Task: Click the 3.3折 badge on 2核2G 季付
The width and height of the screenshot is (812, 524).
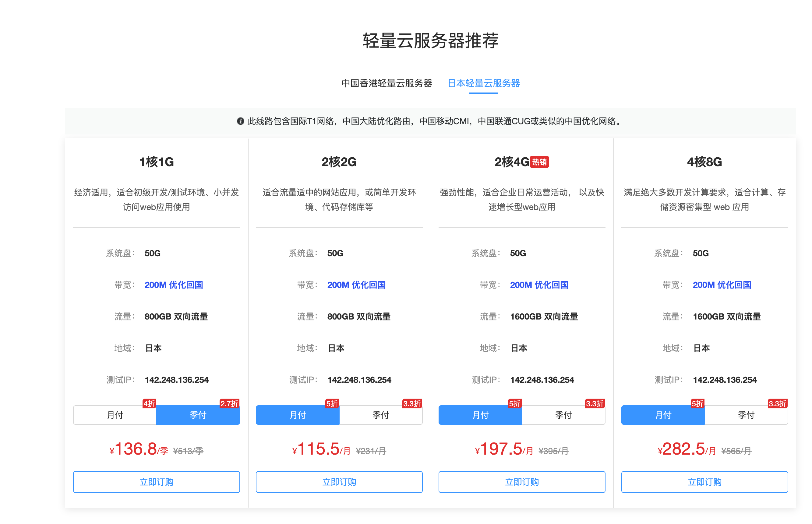Action: (x=412, y=403)
